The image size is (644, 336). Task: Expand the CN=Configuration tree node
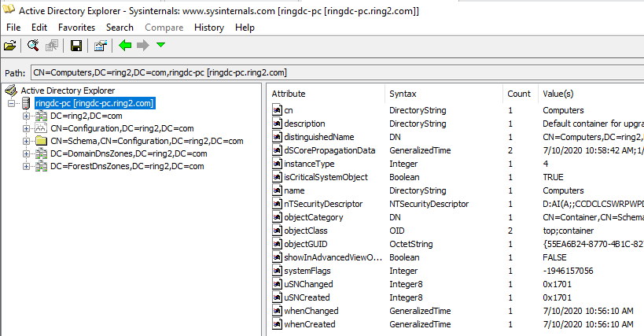[x=26, y=129]
